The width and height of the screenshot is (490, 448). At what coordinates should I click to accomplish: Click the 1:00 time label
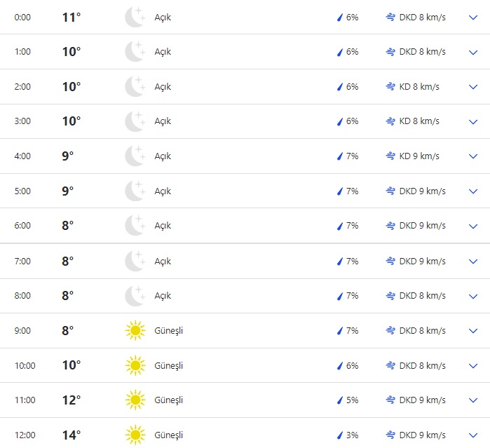click(22, 52)
